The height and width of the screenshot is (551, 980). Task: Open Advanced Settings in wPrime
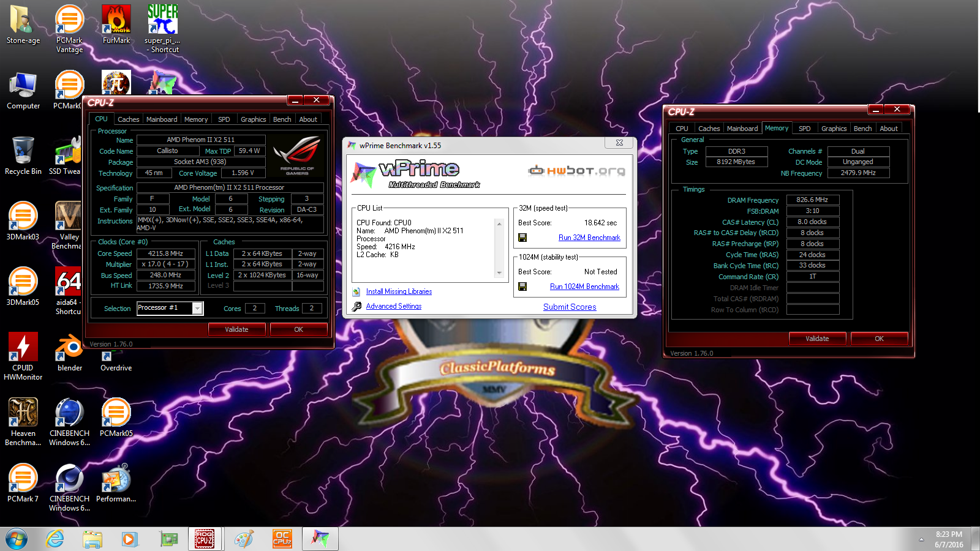[394, 306]
